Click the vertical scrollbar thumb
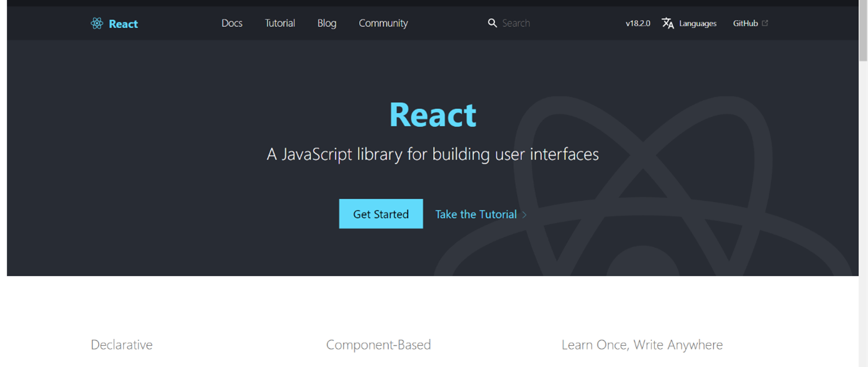The width and height of the screenshot is (868, 367). (863, 31)
